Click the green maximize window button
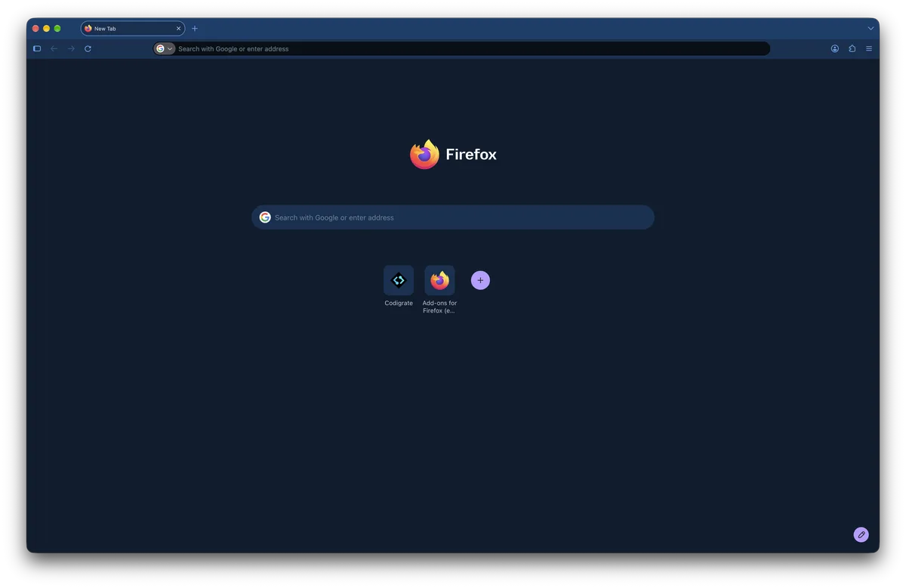The image size is (906, 588). 57,29
